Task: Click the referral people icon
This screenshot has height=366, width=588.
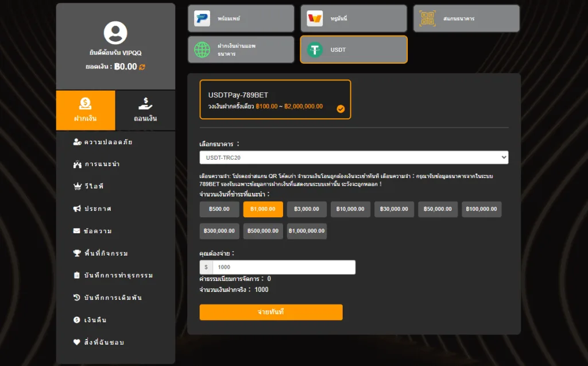Action: coord(78,164)
